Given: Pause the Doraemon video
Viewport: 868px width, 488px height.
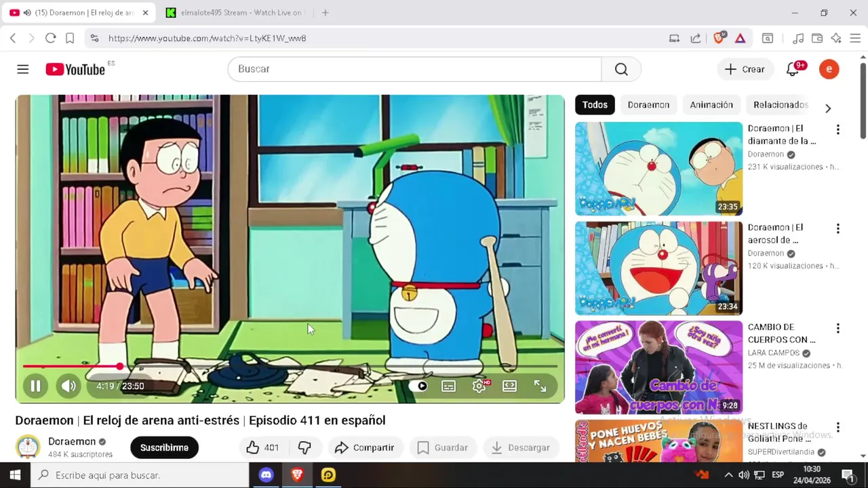Looking at the screenshot, I should 35,386.
